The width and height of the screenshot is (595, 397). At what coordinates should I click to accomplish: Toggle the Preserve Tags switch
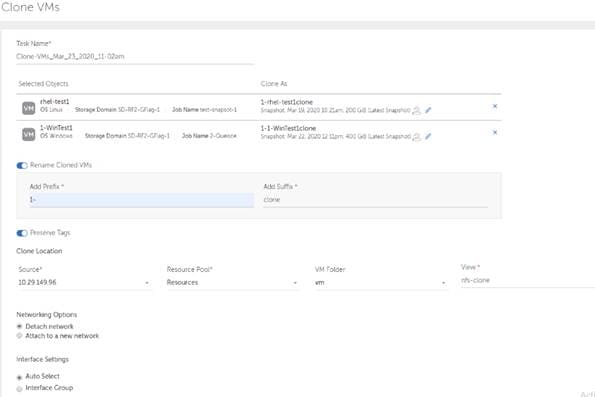pos(22,233)
